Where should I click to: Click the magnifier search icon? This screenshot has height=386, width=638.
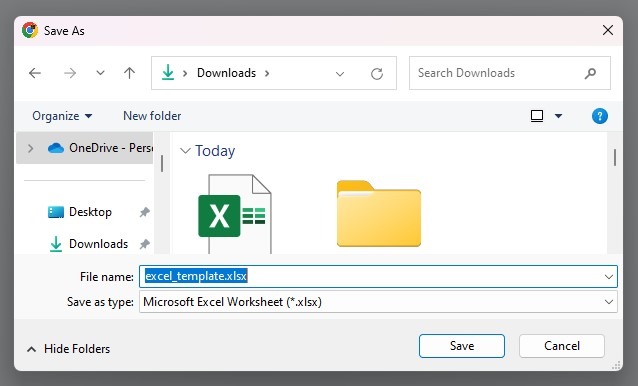pyautogui.click(x=590, y=73)
